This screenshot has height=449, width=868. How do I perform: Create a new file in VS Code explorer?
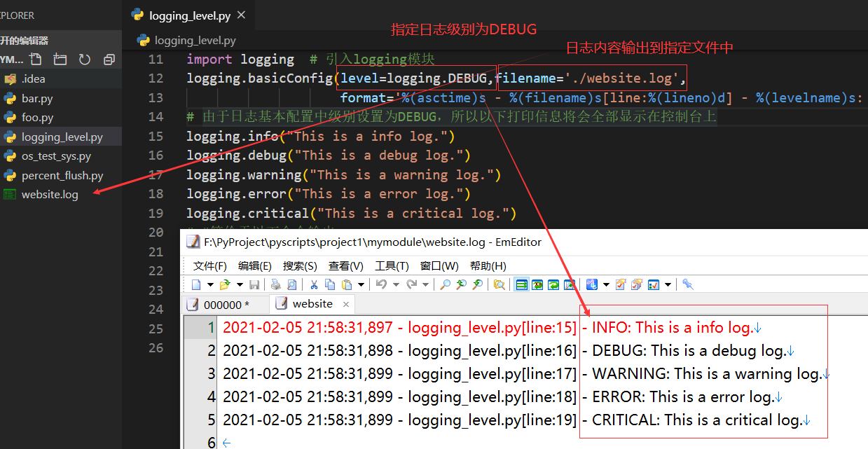[x=36, y=60]
